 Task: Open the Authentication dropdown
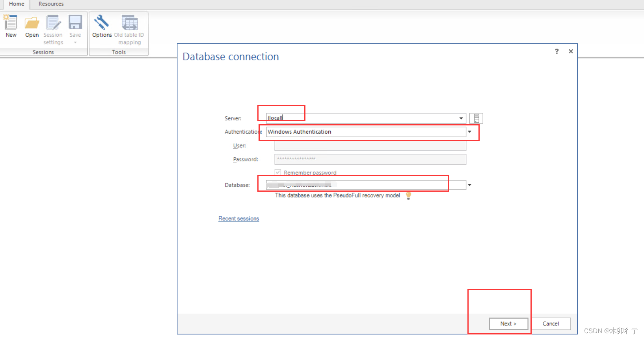click(x=469, y=132)
